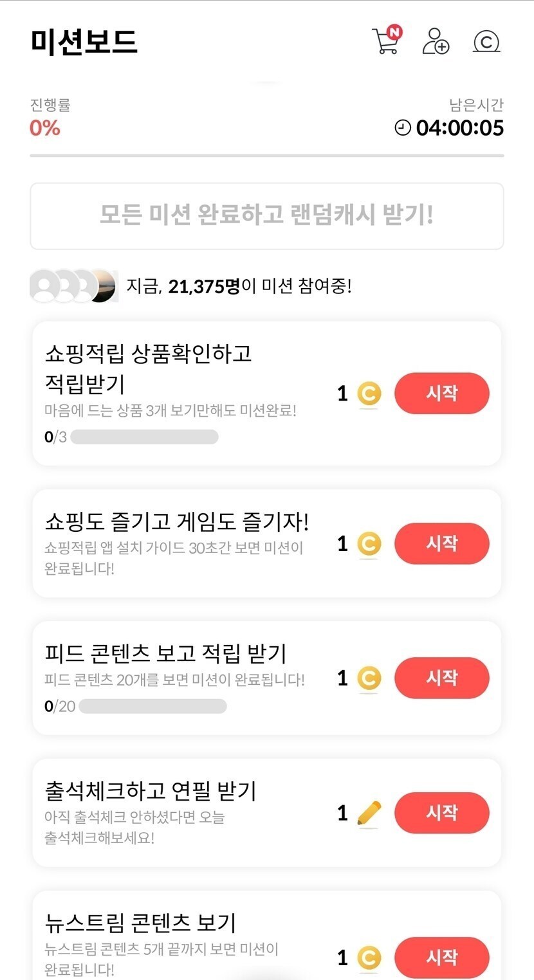Start the 뉴스트림 콘텐츠 보기 mission

point(441,957)
